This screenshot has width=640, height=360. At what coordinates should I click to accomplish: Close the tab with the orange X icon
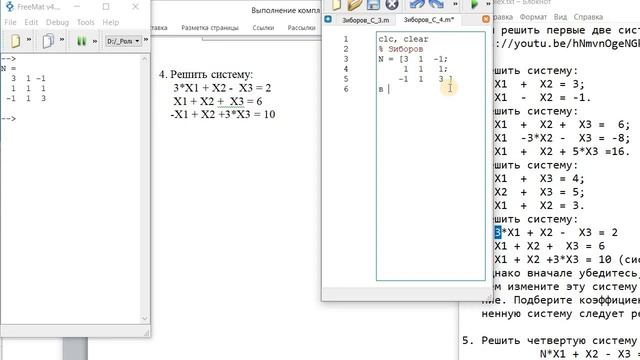(x=486, y=19)
